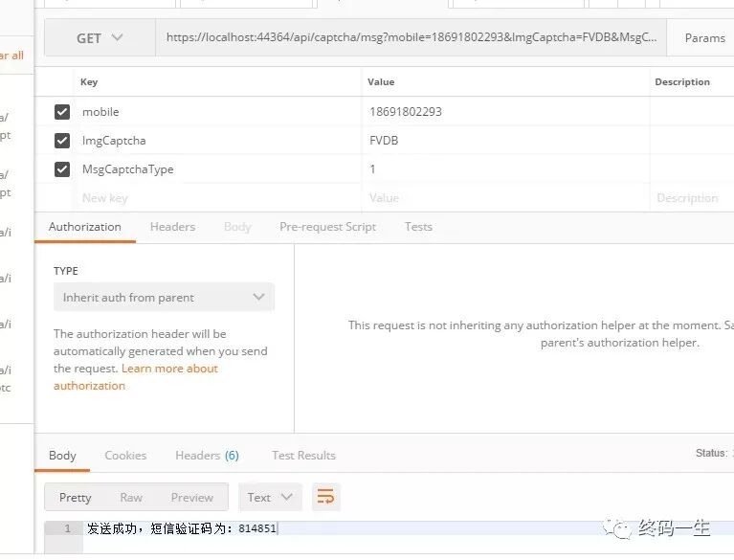Image resolution: width=734 pixels, height=560 pixels.
Task: Open the Test Results tab
Action: [303, 455]
